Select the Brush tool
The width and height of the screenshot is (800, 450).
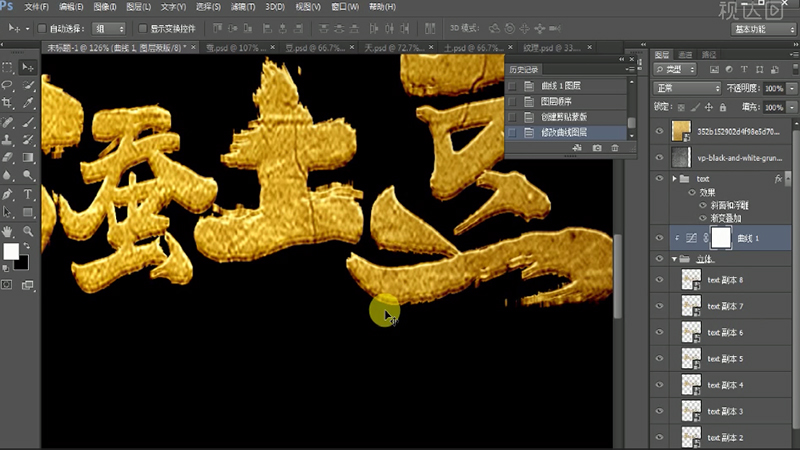(28, 121)
